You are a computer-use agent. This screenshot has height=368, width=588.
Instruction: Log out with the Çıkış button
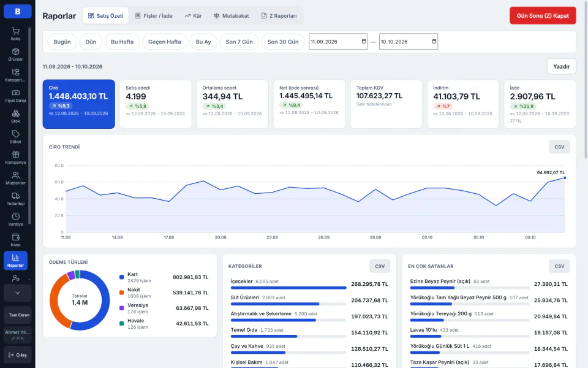point(18,355)
